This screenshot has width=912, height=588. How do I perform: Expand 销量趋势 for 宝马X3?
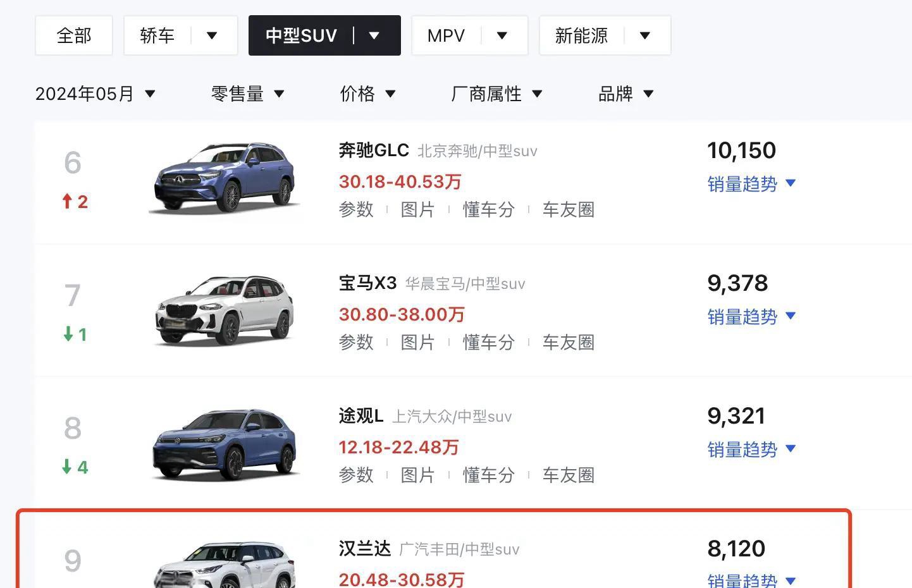tap(751, 317)
